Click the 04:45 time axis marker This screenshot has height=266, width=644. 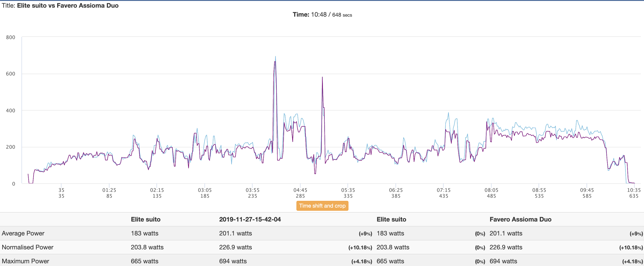(300, 190)
